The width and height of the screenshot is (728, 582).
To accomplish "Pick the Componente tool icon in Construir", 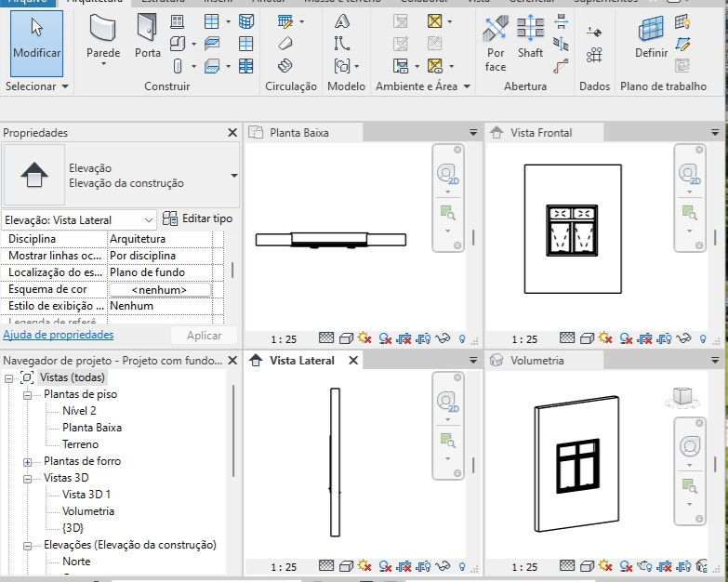I will [x=178, y=44].
